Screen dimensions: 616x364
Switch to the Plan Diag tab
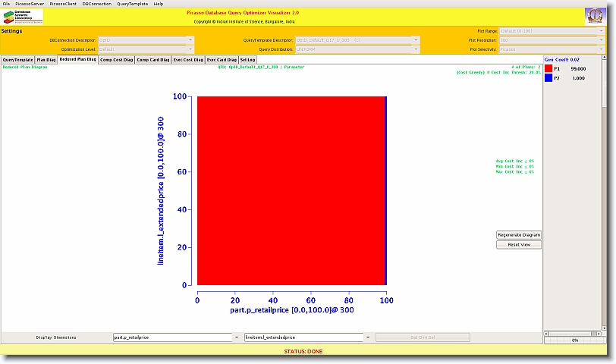pyautogui.click(x=46, y=59)
